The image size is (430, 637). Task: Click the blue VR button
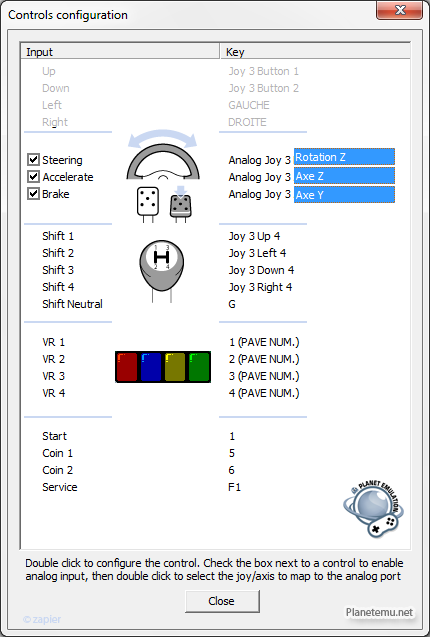(x=151, y=367)
